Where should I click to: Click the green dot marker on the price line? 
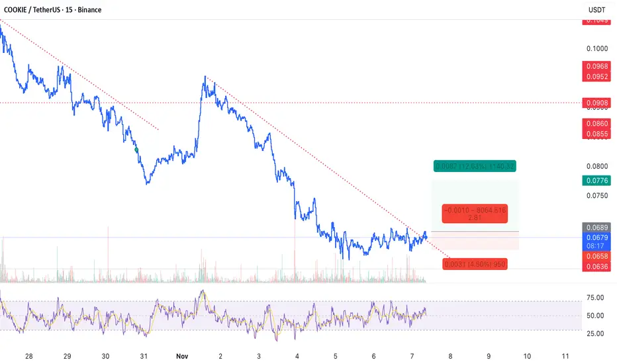tap(136, 150)
